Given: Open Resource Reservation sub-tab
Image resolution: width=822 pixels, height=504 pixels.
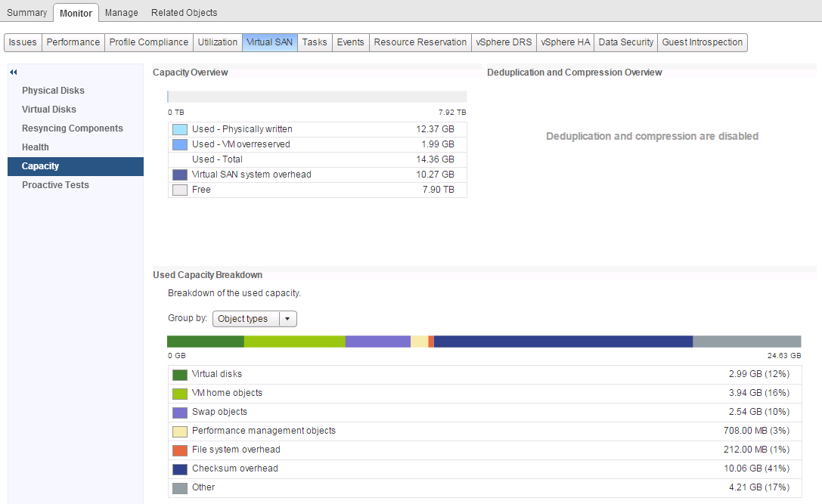Looking at the screenshot, I should click(x=420, y=42).
